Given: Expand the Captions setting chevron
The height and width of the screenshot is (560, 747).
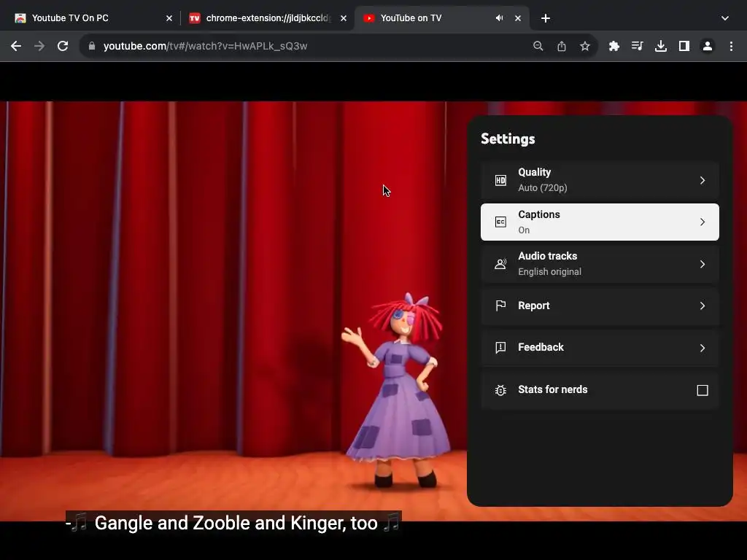Looking at the screenshot, I should tap(703, 222).
